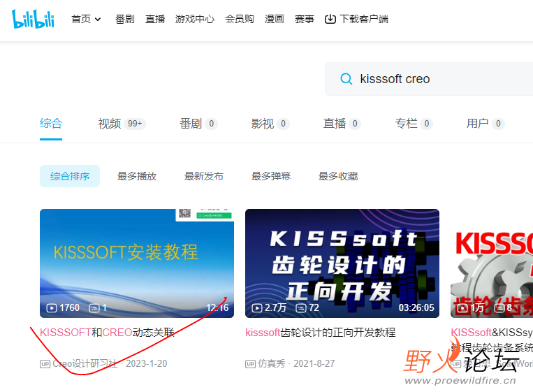
Task: Open the KISSSOFT安装教程 video thumbnail
Action: coord(137,263)
